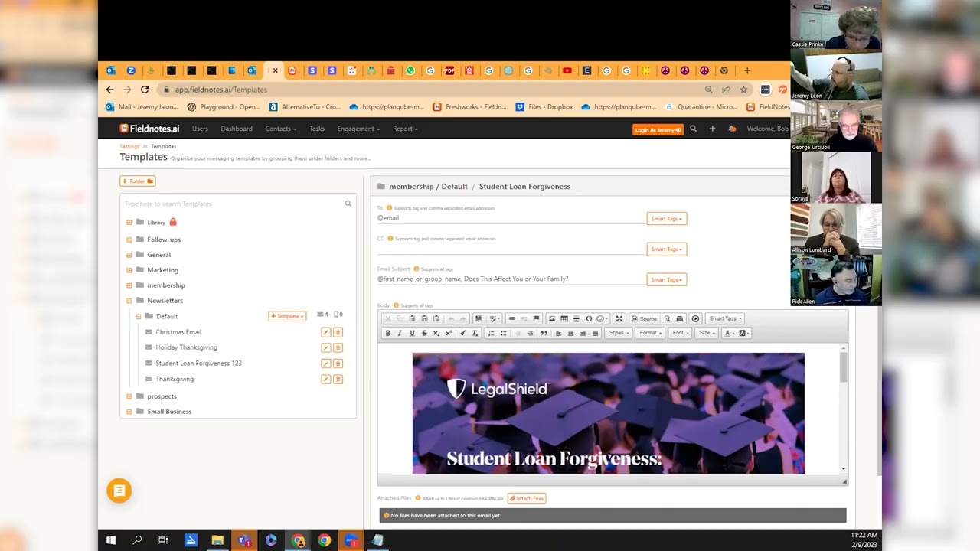Delete the Holiday Thanksgiving template
Viewport: 980px width, 551px height.
tap(338, 347)
